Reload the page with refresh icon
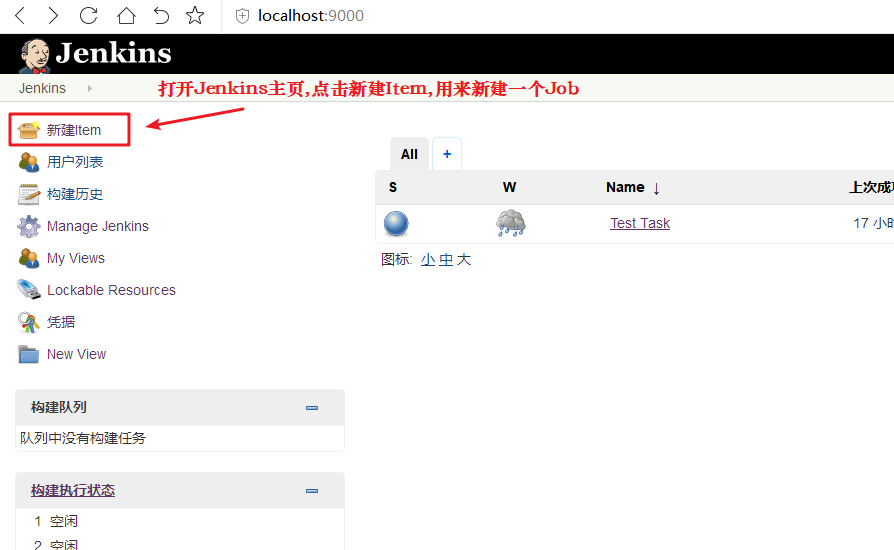Image resolution: width=894 pixels, height=550 pixels. pos(88,15)
